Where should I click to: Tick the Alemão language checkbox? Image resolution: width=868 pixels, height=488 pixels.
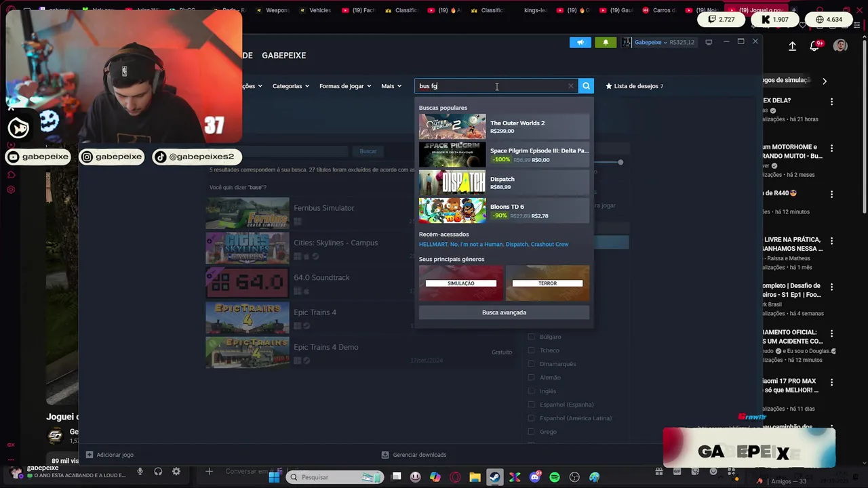[x=531, y=378]
